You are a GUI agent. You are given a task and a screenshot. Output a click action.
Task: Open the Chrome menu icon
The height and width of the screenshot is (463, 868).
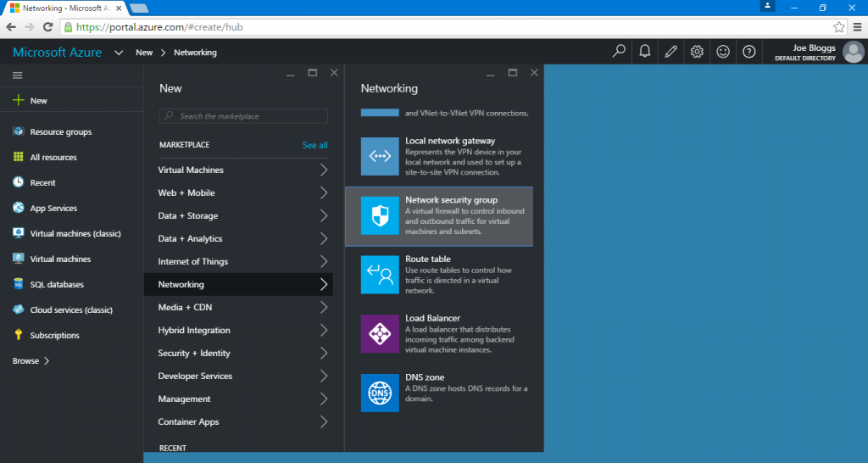point(857,27)
